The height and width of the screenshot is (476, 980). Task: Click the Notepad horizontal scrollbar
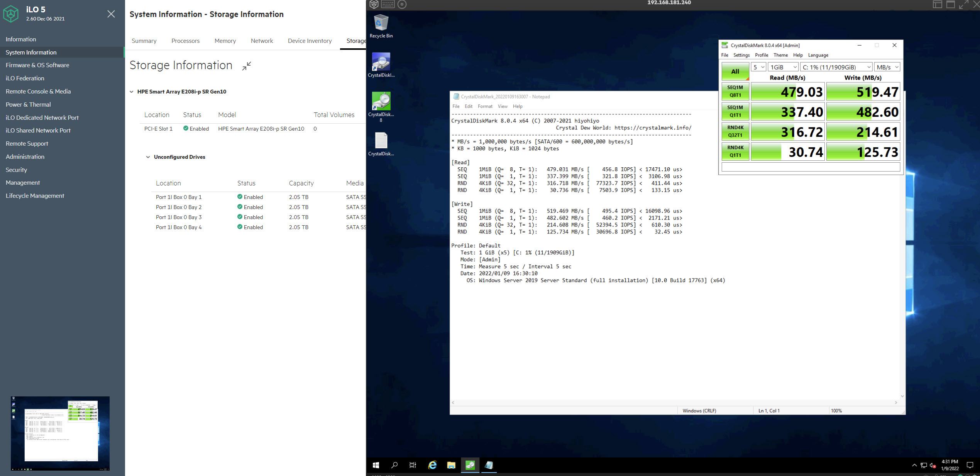[x=674, y=403]
